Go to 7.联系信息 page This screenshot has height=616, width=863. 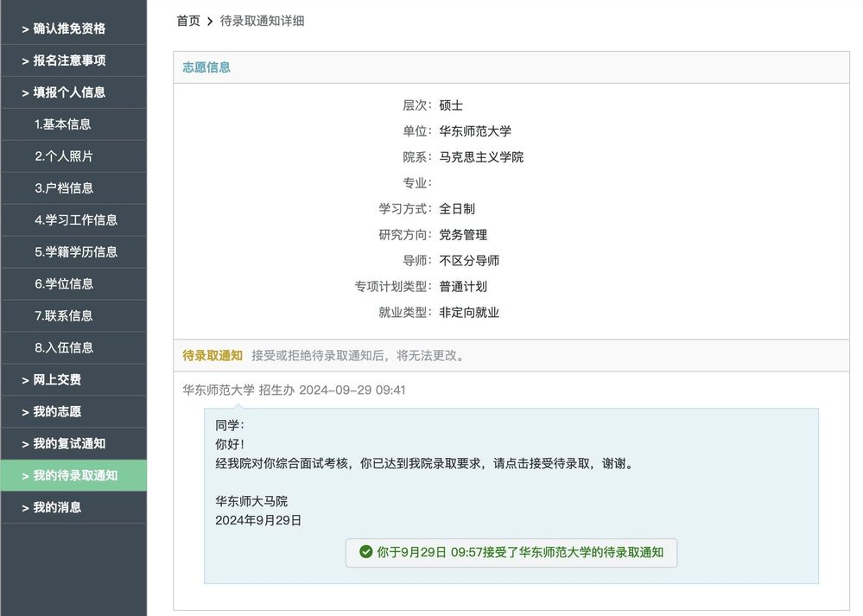(x=64, y=316)
